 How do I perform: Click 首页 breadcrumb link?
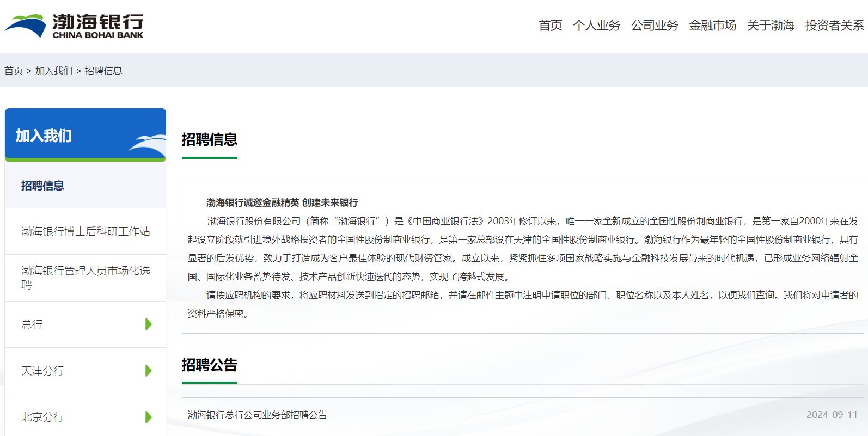pos(14,71)
